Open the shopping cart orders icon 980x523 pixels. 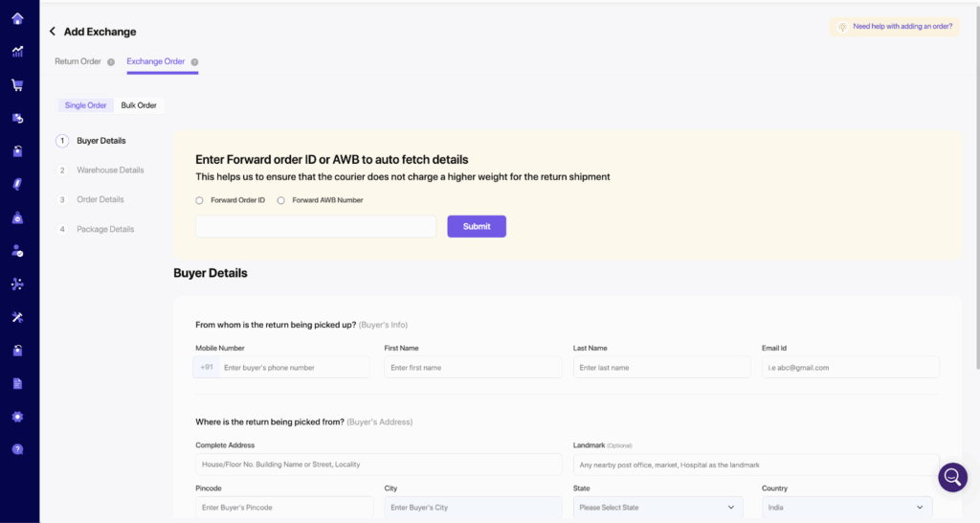click(x=17, y=84)
